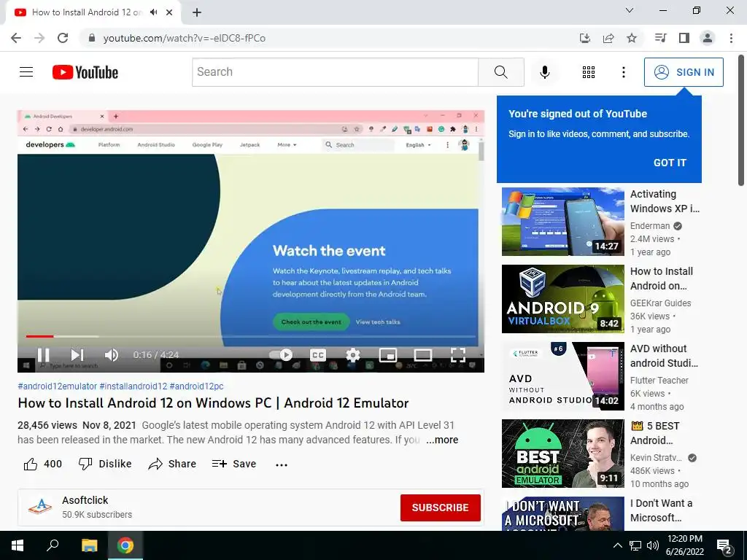The width and height of the screenshot is (747, 560).
Task: Open Activating Windows XP video thumbnail
Action: point(562,222)
